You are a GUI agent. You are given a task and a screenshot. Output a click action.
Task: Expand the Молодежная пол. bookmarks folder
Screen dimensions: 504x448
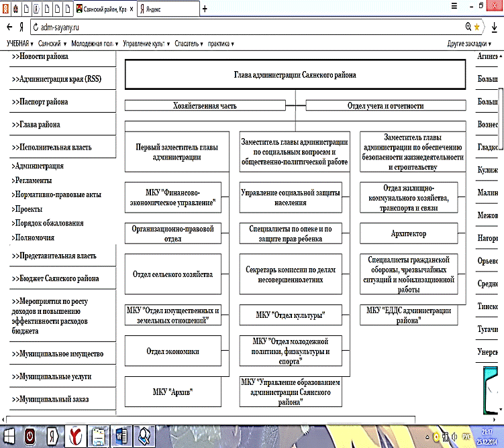point(95,44)
